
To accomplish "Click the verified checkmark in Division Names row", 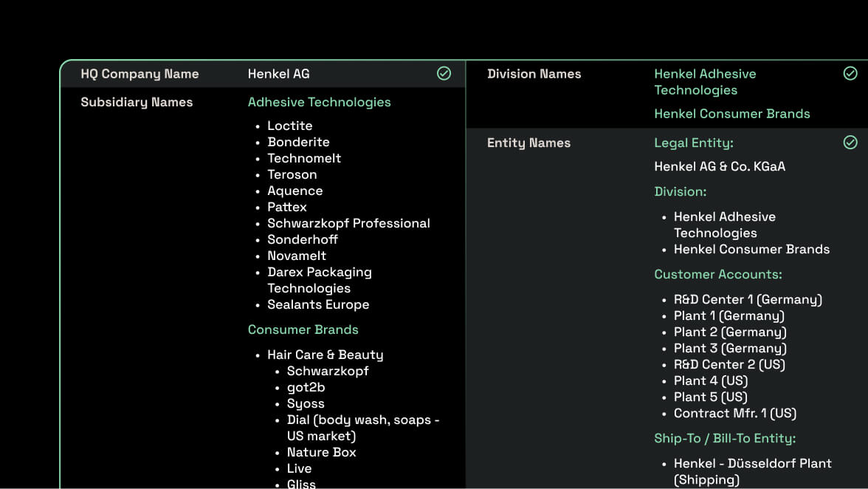I will (x=850, y=73).
